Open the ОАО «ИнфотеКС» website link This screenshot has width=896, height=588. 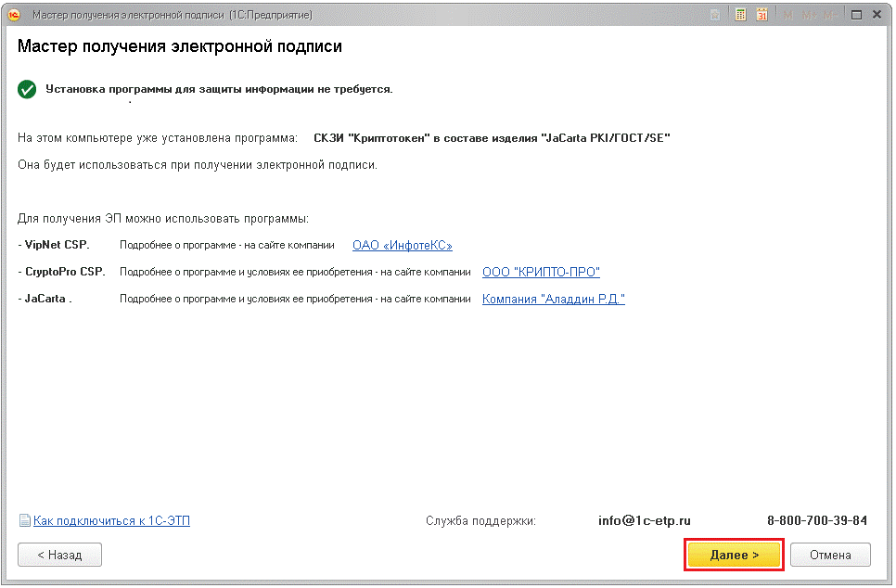click(403, 246)
